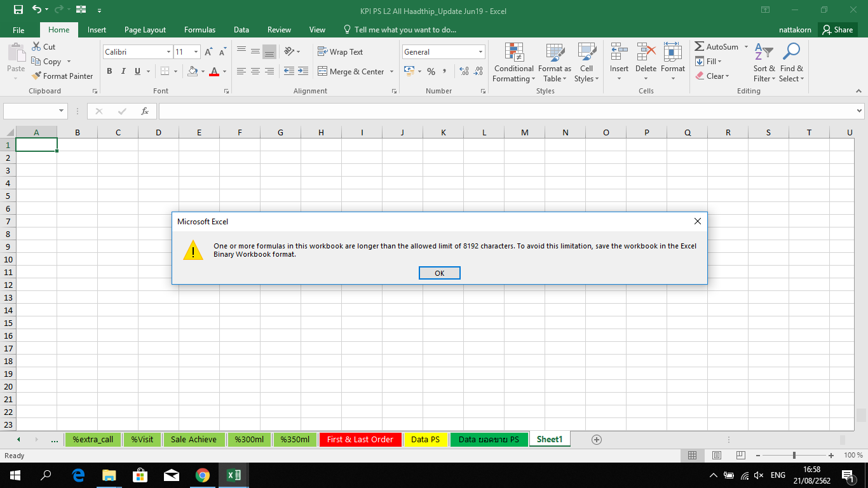Add a new sheet with plus button

[x=596, y=439]
